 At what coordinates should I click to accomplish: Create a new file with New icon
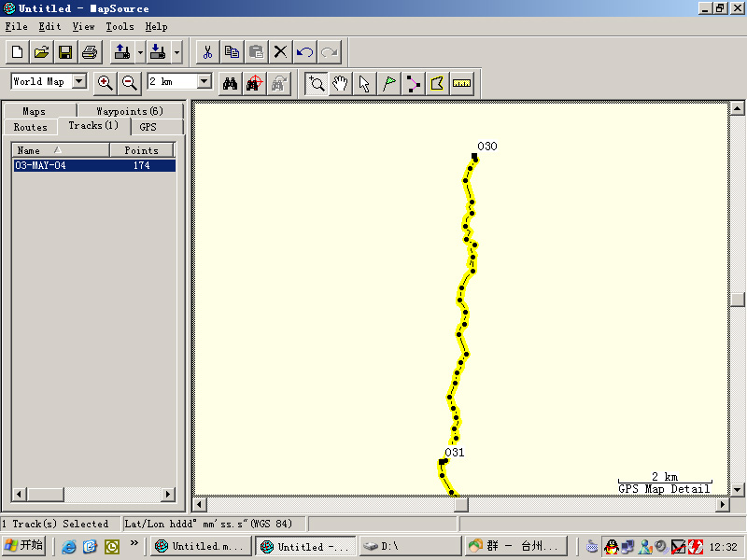(17, 52)
